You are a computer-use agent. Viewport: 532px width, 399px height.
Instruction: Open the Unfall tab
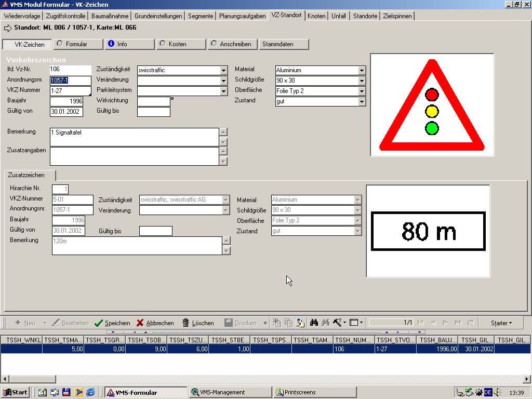tap(339, 16)
